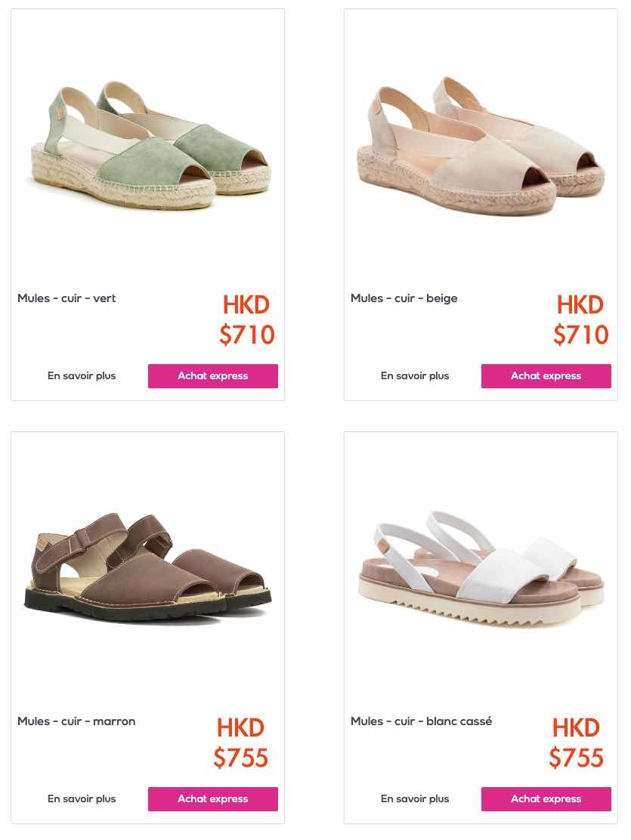Click the HKD $710 price on beige mules
Image resolution: width=631 pixels, height=840 pixels.
point(580,320)
